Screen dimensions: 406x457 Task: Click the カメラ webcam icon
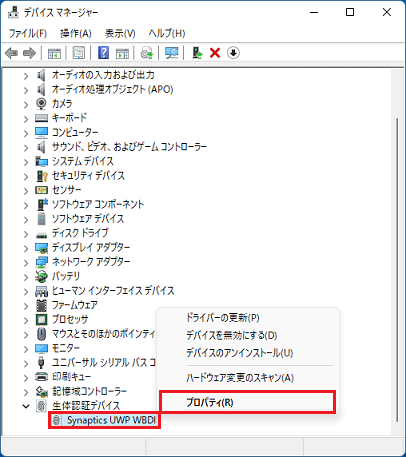point(41,104)
